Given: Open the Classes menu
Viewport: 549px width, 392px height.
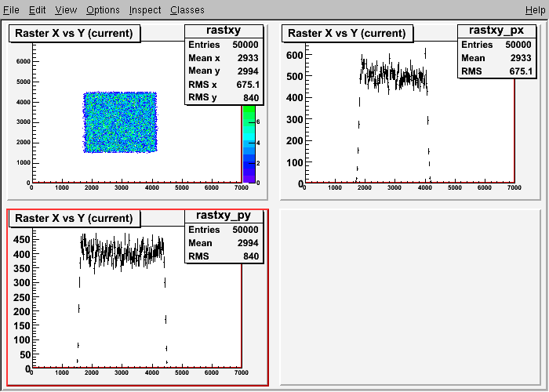Looking at the screenshot, I should coord(187,9).
